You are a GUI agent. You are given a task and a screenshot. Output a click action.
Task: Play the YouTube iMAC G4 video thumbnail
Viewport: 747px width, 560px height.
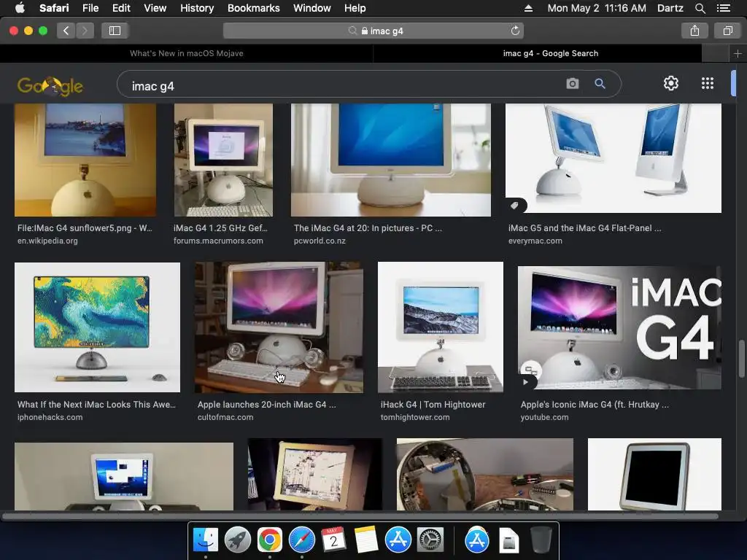[x=619, y=327]
